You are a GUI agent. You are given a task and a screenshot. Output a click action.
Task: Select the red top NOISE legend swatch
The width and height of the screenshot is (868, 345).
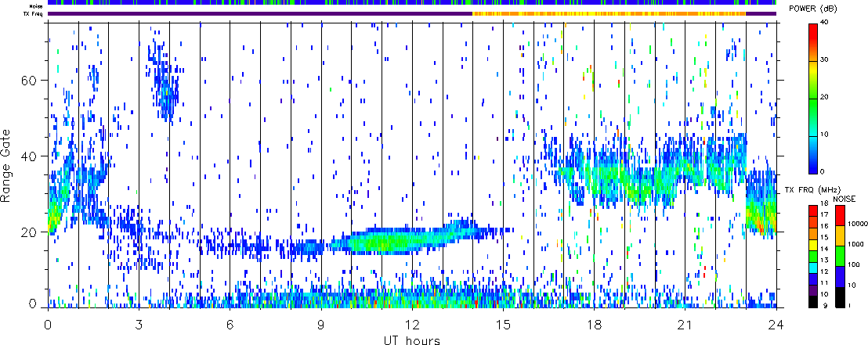point(840,214)
